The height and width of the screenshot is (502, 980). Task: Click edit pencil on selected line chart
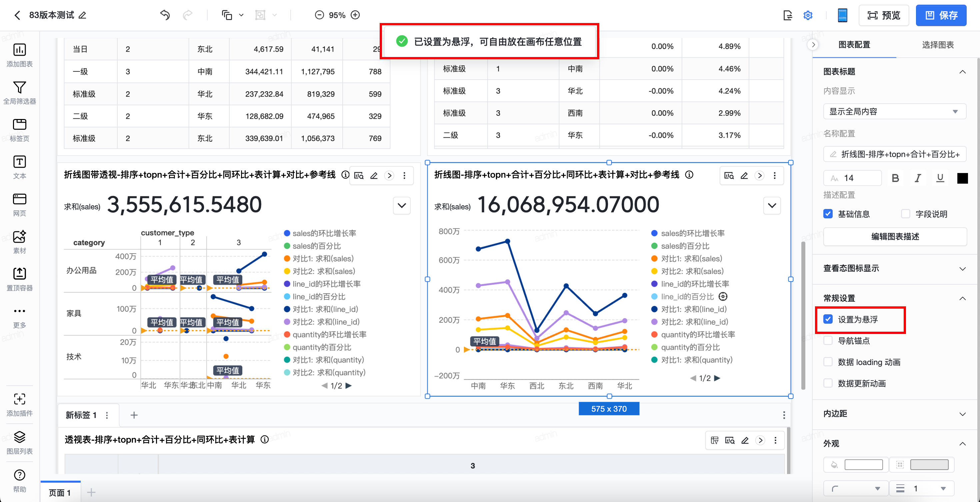[x=744, y=176]
